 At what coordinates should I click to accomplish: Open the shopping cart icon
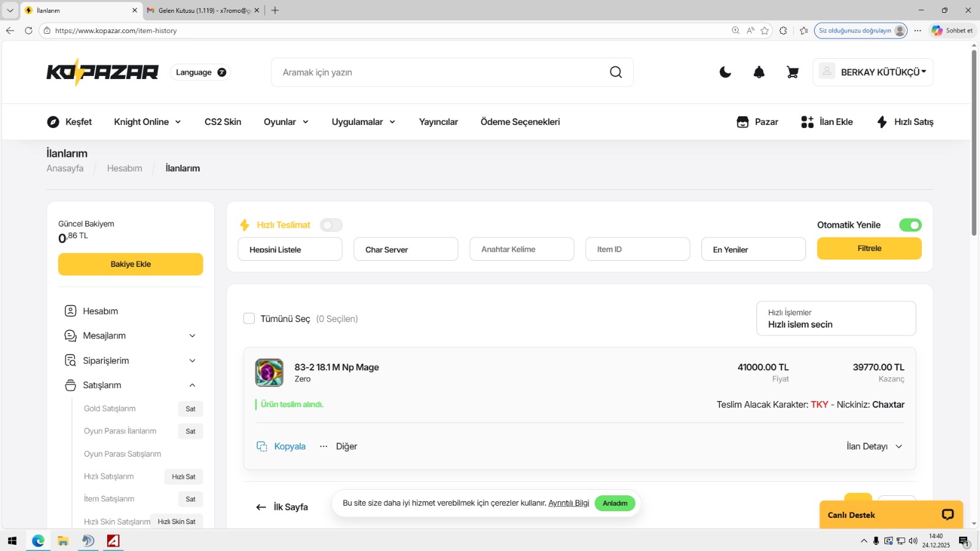[793, 72]
